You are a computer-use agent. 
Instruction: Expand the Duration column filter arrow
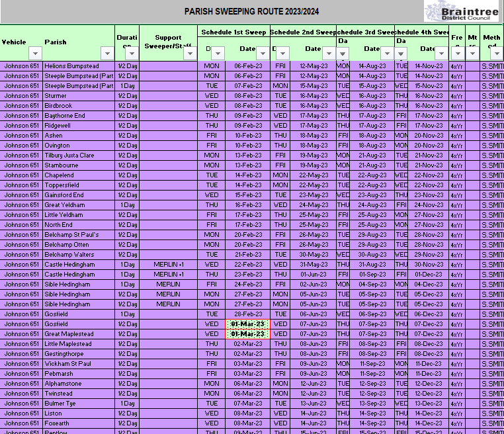pos(132,53)
